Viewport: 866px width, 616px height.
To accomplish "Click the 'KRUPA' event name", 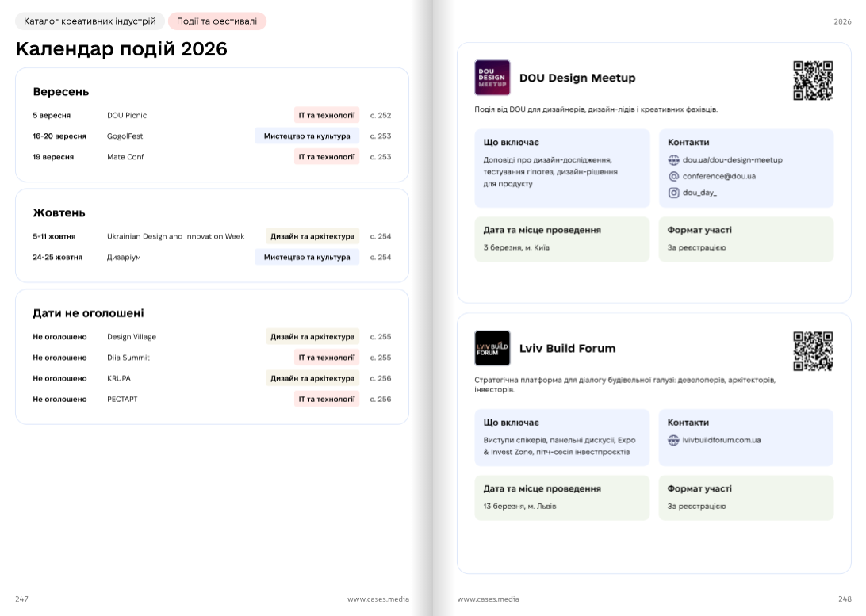I will click(119, 379).
